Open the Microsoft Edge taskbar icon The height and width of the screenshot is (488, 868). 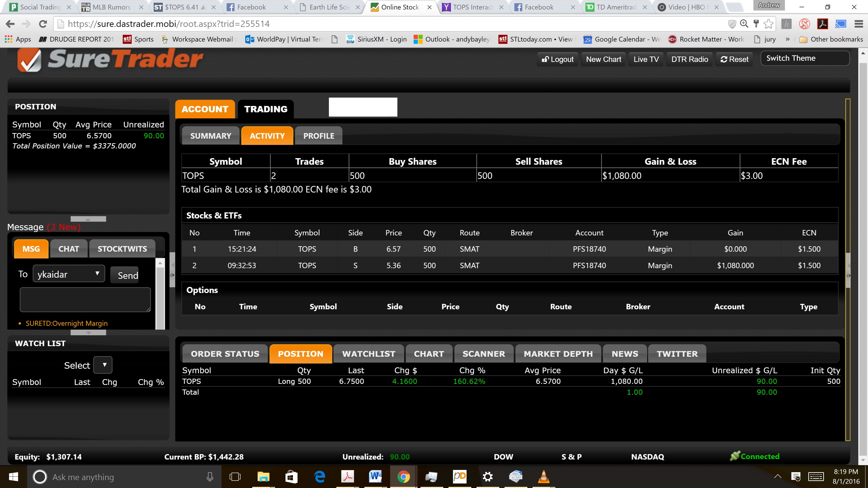click(319, 477)
